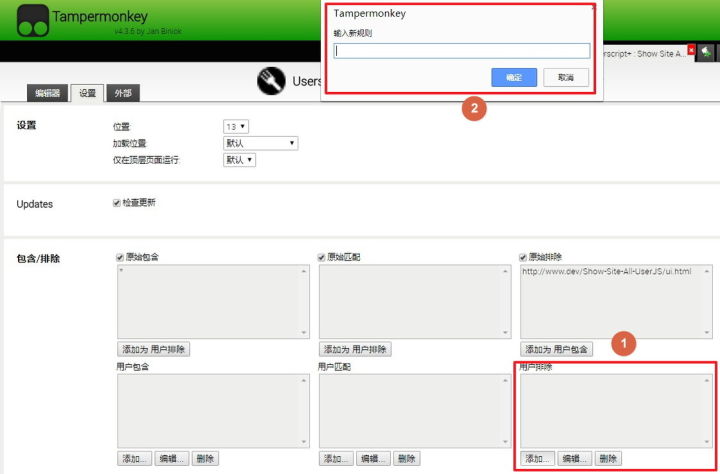Click the scroll-down arrow of 用户匹配 list

(505, 442)
